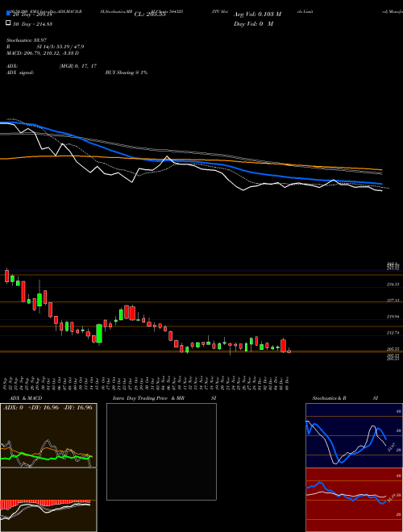The width and height of the screenshot is (403, 532).
Task: Select the '50 Day - 214.88' legend text
Action: (32, 23)
